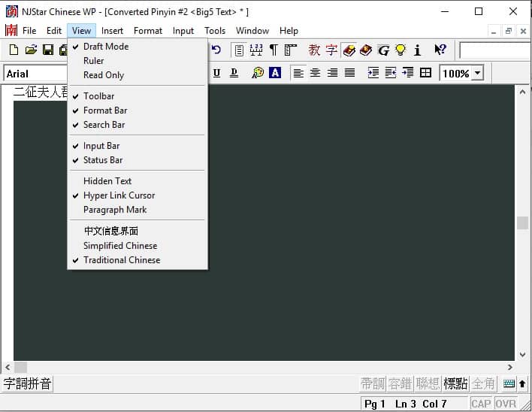Click in the search bar input field
This screenshot has width=532, height=412.
[495, 50]
